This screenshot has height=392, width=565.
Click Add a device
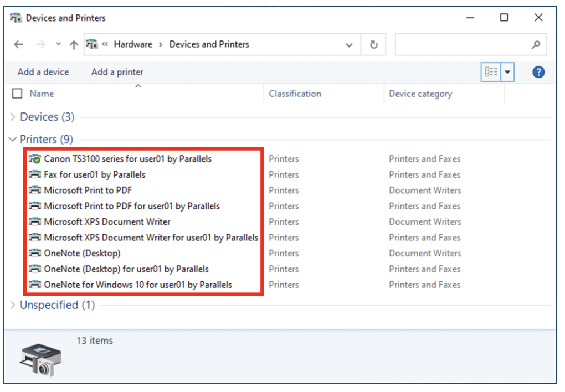point(43,72)
